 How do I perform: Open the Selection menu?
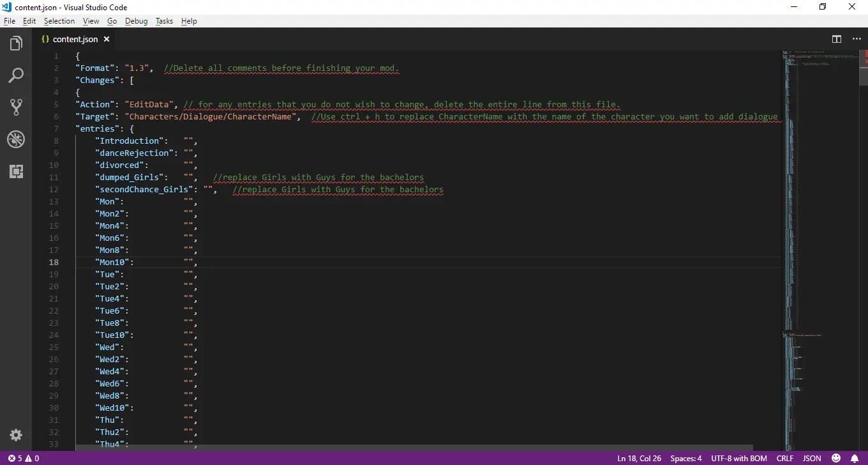59,21
